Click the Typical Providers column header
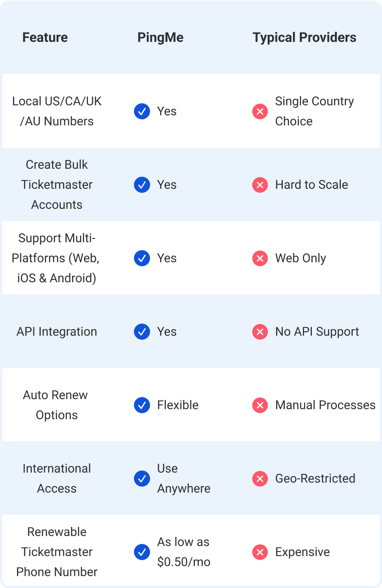Image resolution: width=382 pixels, height=588 pixels. coord(304,37)
